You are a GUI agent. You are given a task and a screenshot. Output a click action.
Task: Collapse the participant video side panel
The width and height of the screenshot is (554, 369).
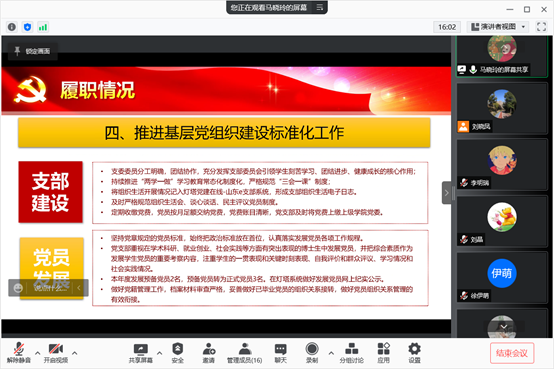[446, 193]
